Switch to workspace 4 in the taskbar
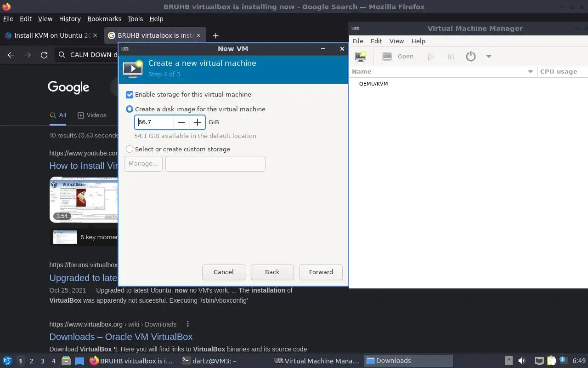 (x=53, y=361)
